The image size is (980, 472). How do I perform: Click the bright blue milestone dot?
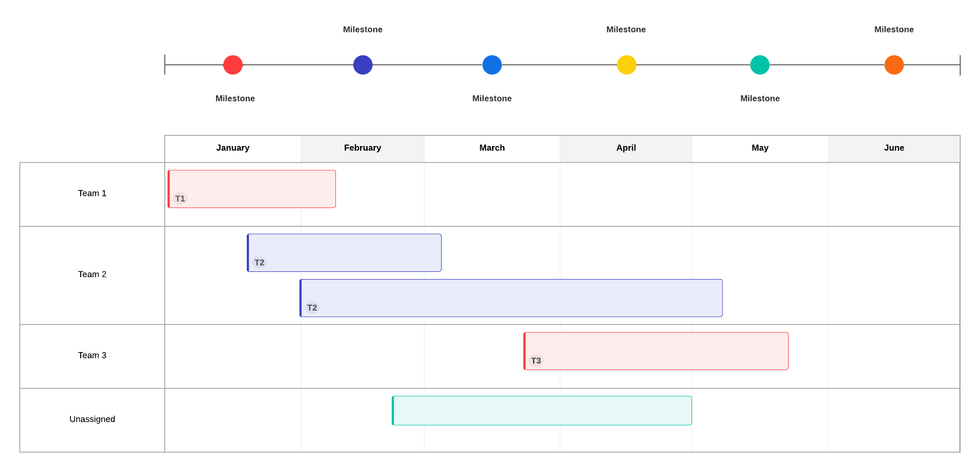point(492,65)
